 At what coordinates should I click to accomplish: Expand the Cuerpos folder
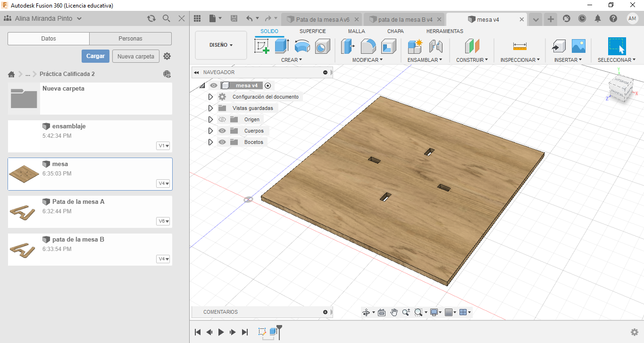click(210, 131)
